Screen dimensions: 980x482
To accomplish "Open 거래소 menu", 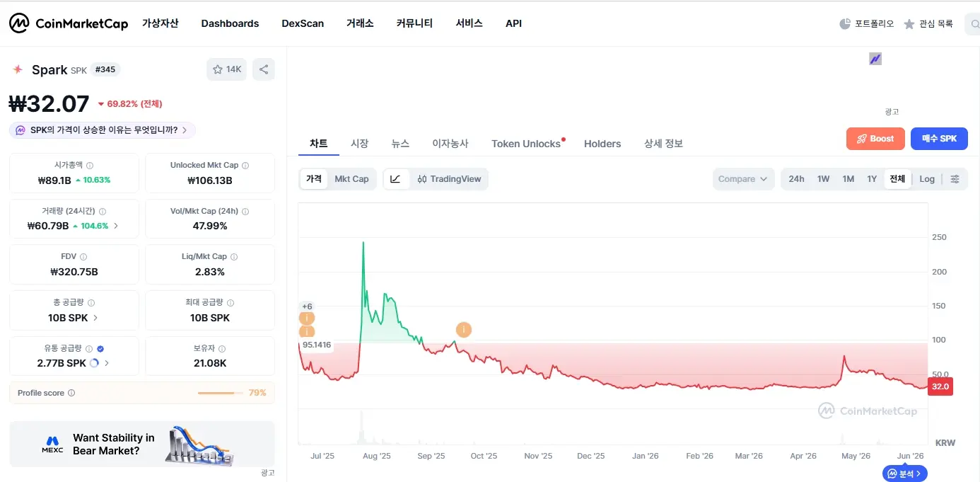I will [360, 23].
